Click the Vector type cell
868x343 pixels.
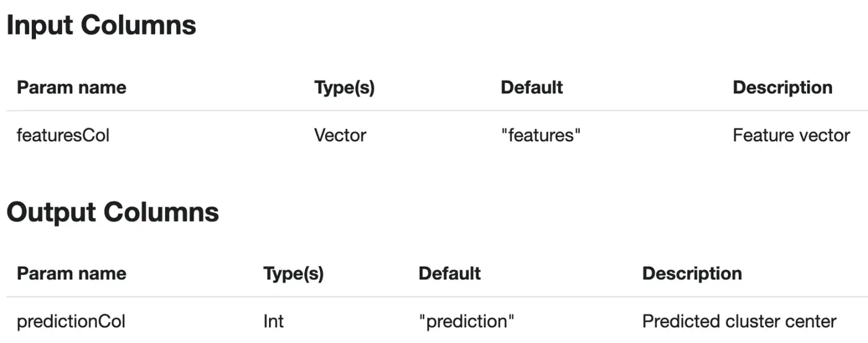pyautogui.click(x=340, y=135)
